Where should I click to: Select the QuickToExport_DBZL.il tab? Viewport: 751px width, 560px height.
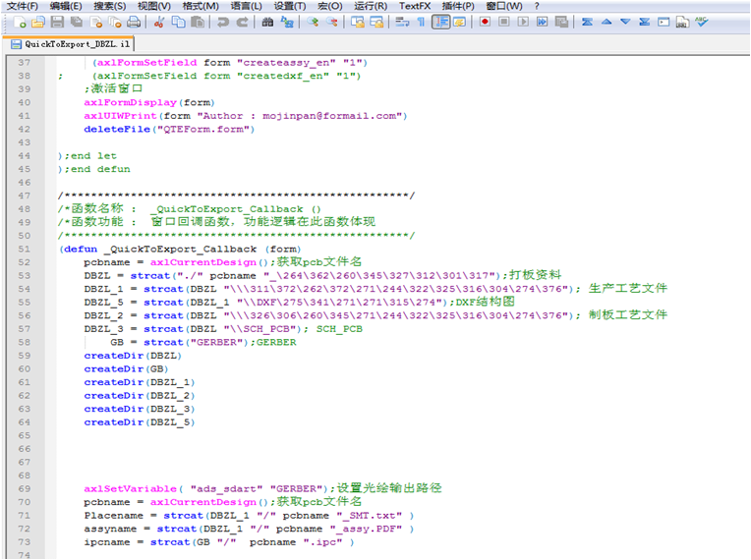(71, 44)
